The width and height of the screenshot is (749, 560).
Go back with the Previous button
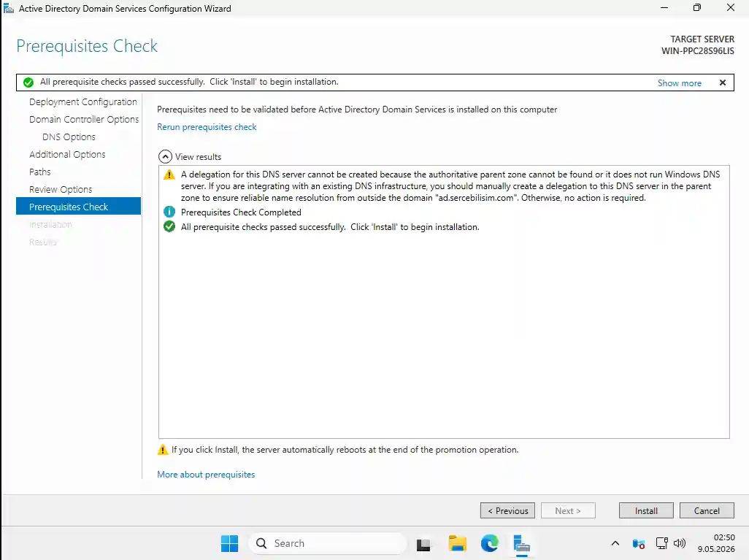(507, 511)
